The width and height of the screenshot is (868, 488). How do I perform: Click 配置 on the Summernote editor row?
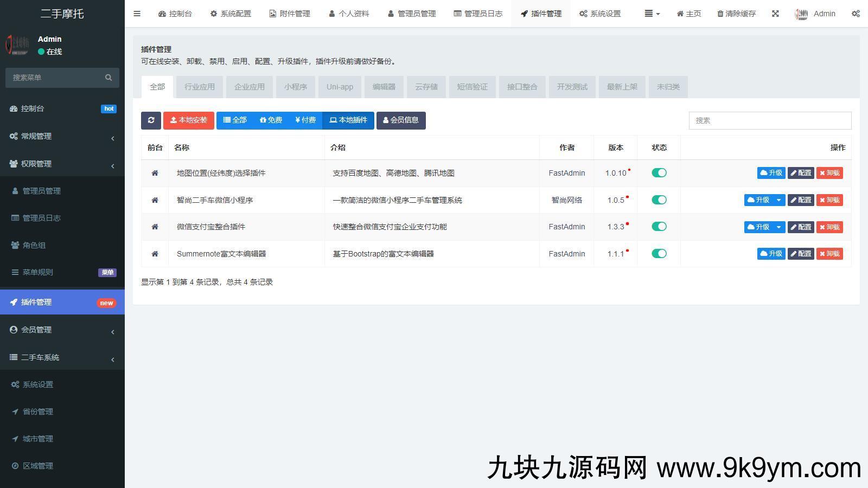tap(800, 253)
